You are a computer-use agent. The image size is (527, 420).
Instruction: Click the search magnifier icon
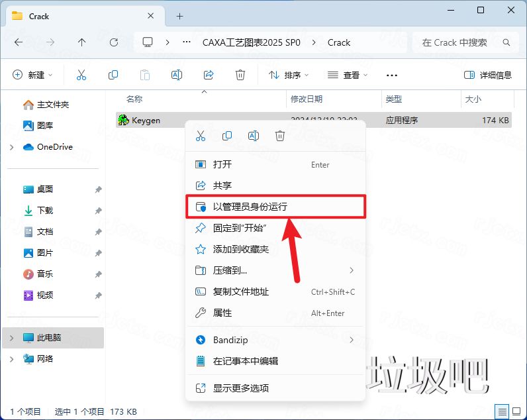pos(506,42)
